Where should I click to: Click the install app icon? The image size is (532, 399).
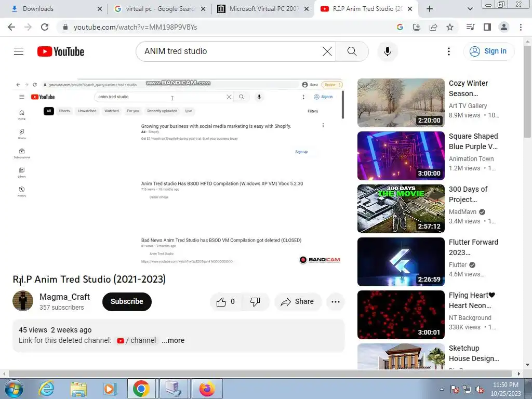pos(416,27)
